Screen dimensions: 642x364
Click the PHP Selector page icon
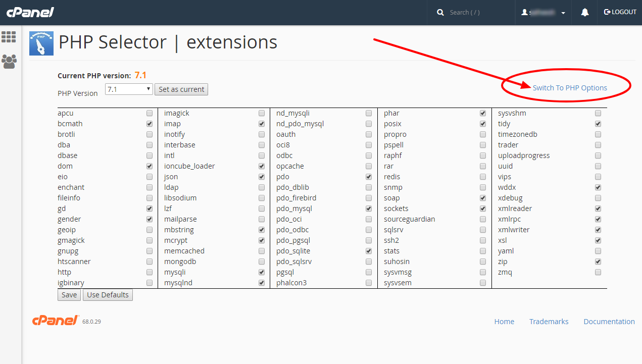click(41, 43)
